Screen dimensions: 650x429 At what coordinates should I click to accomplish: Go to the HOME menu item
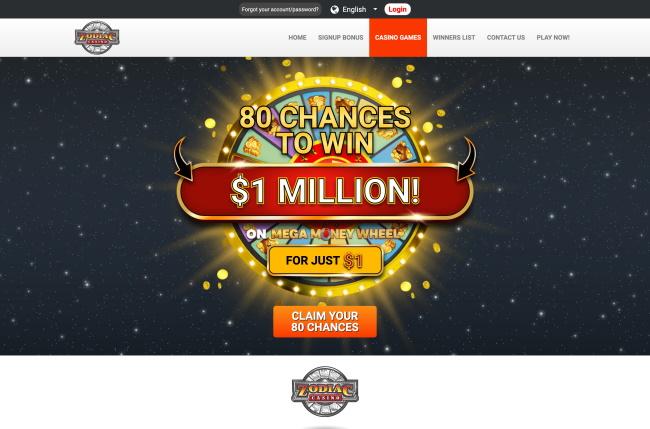297,37
